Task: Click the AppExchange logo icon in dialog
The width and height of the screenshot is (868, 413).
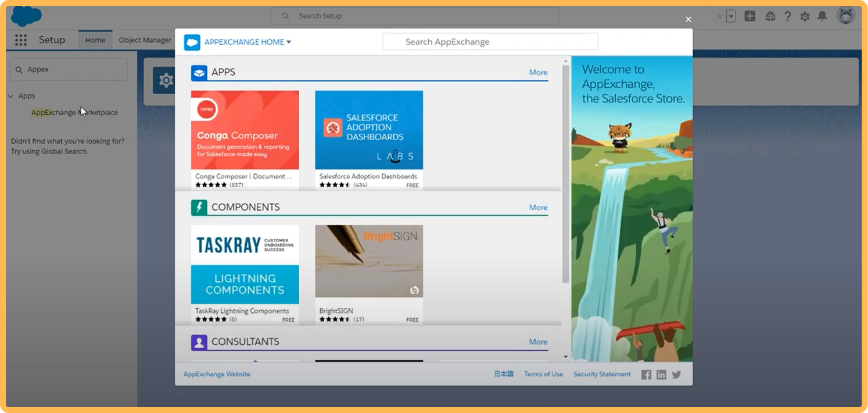Action: (192, 42)
